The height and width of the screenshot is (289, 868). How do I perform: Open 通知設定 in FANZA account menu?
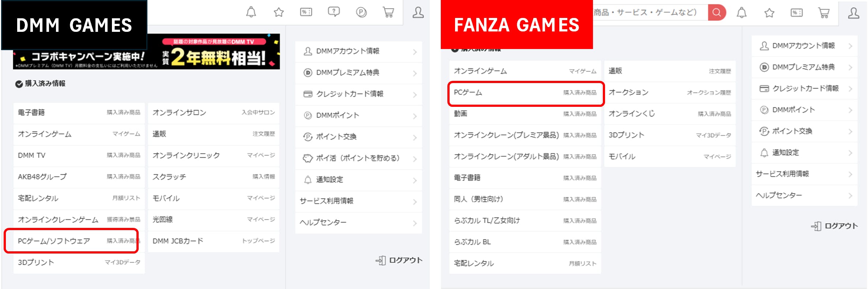785,153
